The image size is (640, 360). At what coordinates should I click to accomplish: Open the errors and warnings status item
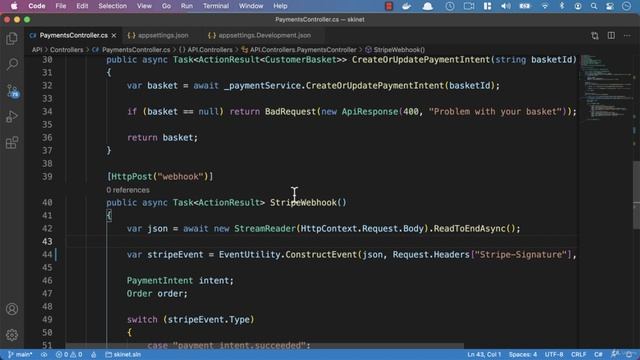point(69,354)
